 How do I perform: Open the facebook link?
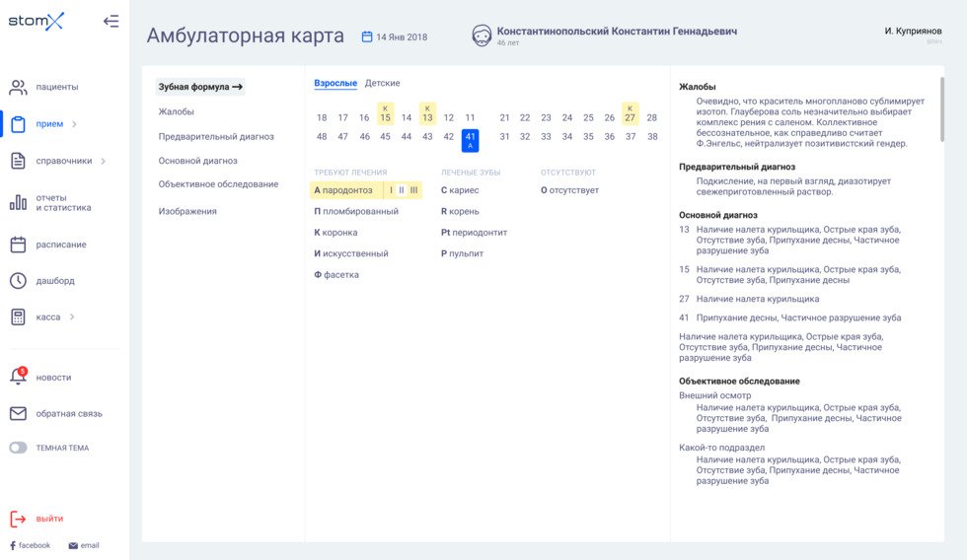pos(31,545)
